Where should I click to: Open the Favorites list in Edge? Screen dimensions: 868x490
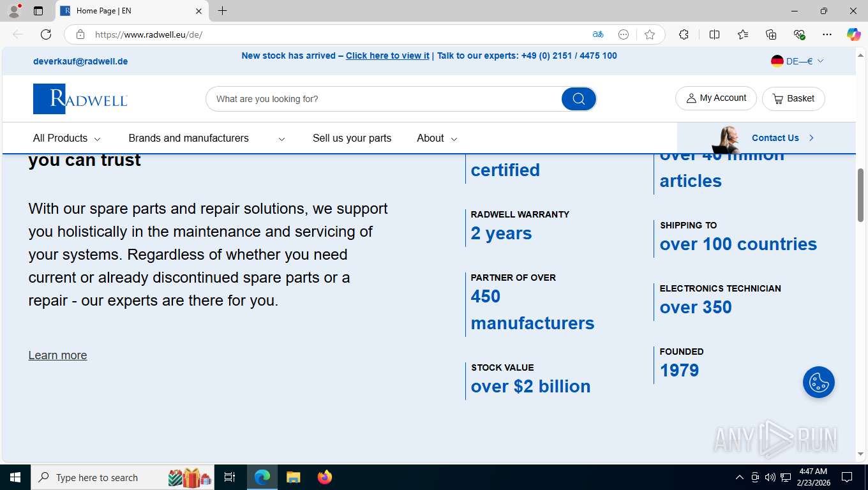[743, 34]
